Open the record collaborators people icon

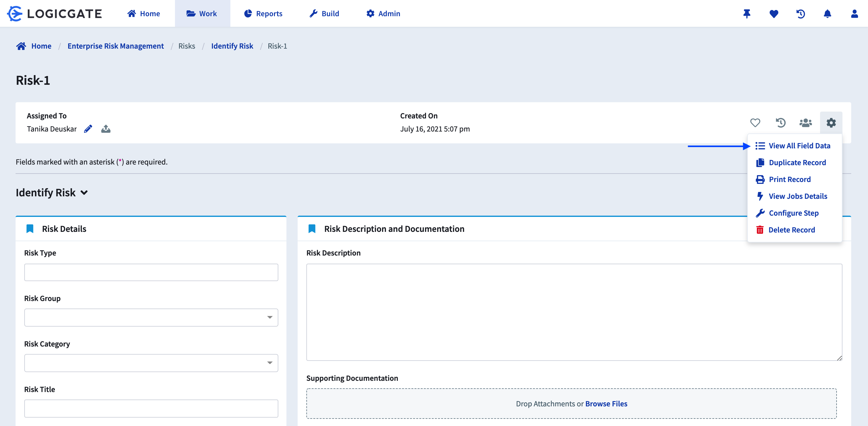coord(805,123)
